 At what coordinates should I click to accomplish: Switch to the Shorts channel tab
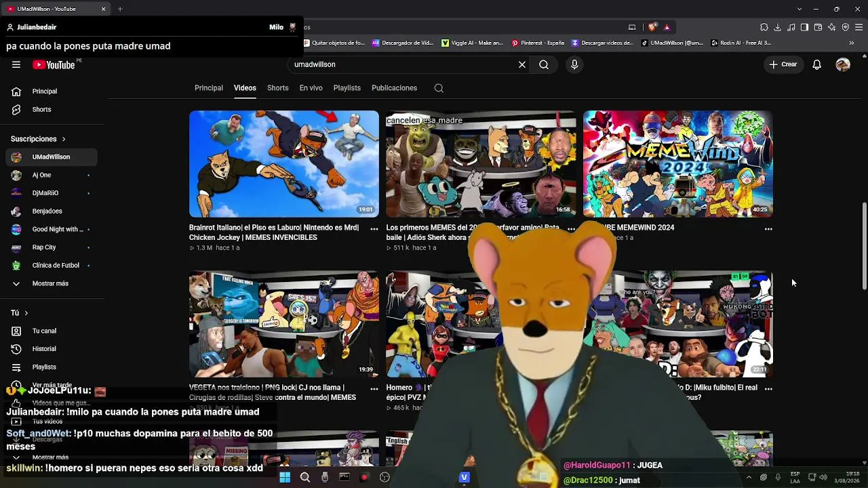[x=278, y=88]
